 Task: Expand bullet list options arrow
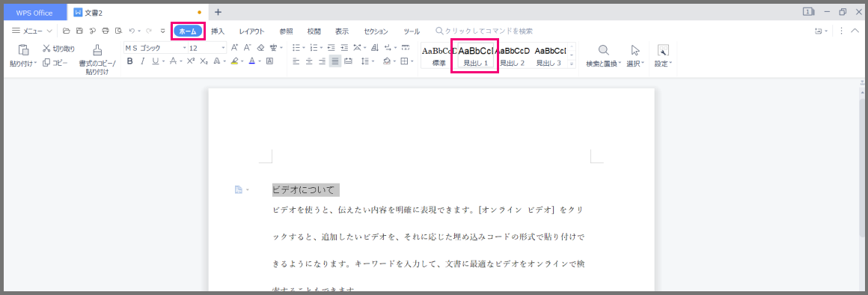(304, 48)
